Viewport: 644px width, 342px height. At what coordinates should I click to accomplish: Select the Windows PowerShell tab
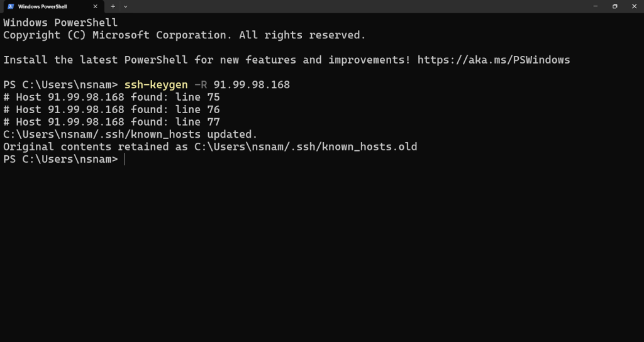pyautogui.click(x=47, y=6)
